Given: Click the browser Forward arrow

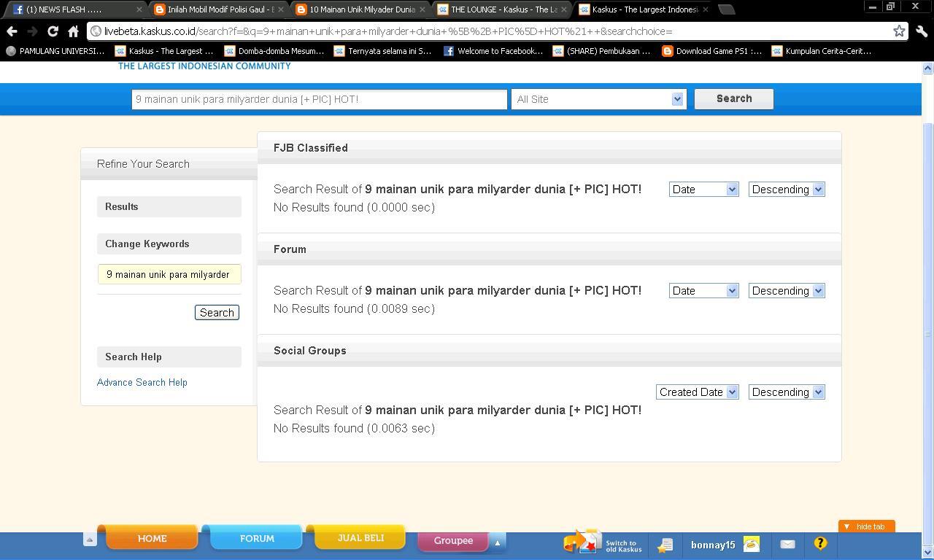Looking at the screenshot, I should point(32,31).
